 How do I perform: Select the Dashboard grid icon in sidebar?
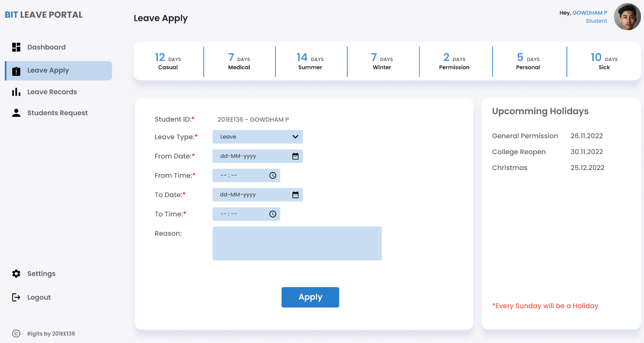point(16,47)
